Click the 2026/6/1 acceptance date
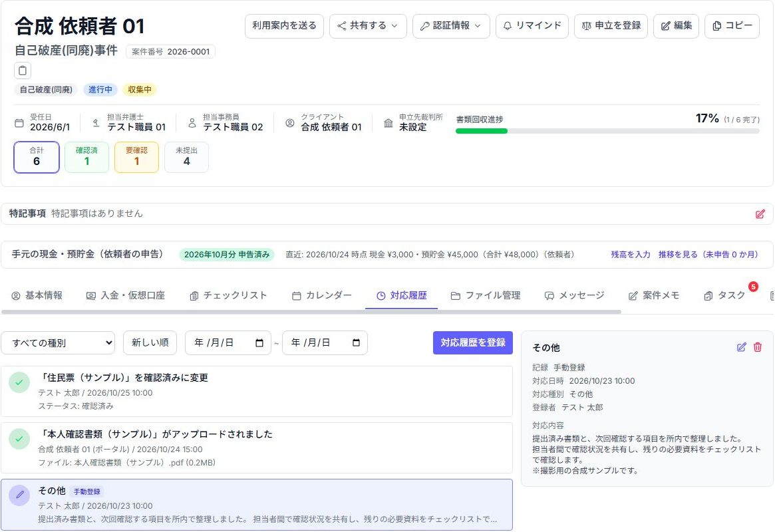775x532 pixels. [50, 127]
